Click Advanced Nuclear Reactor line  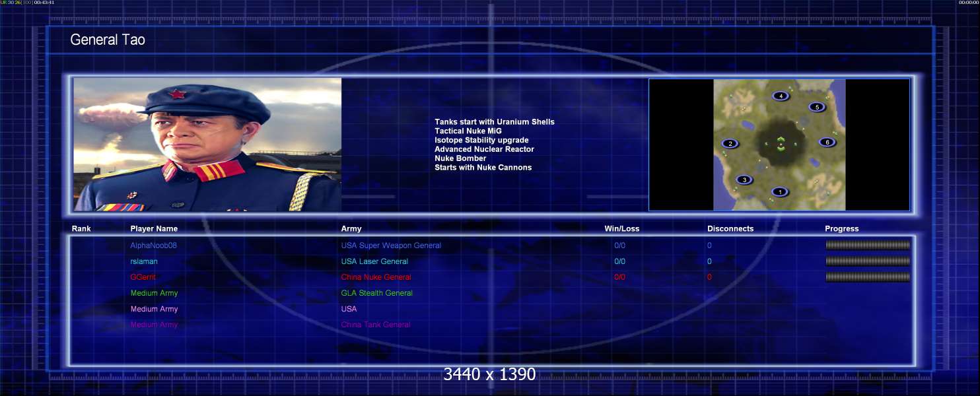coord(484,149)
